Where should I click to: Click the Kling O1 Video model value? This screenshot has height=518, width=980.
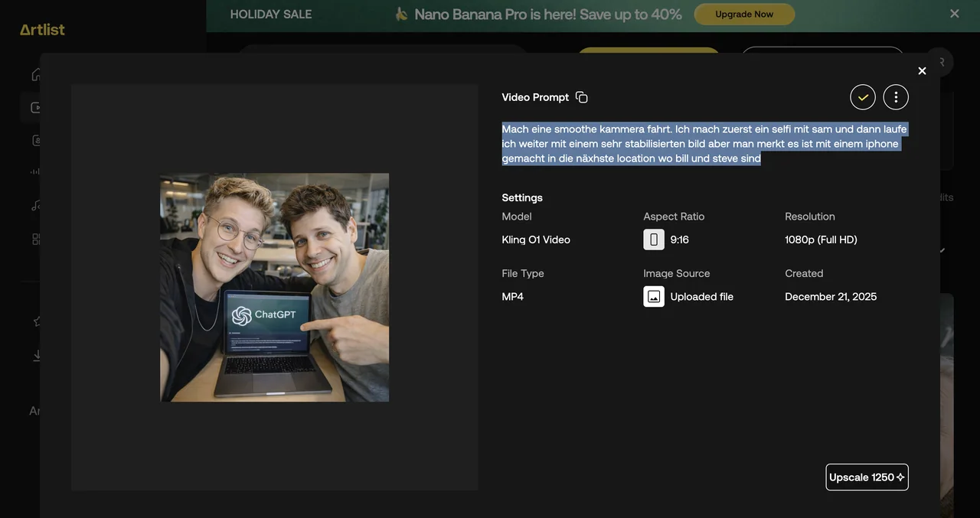click(x=536, y=239)
